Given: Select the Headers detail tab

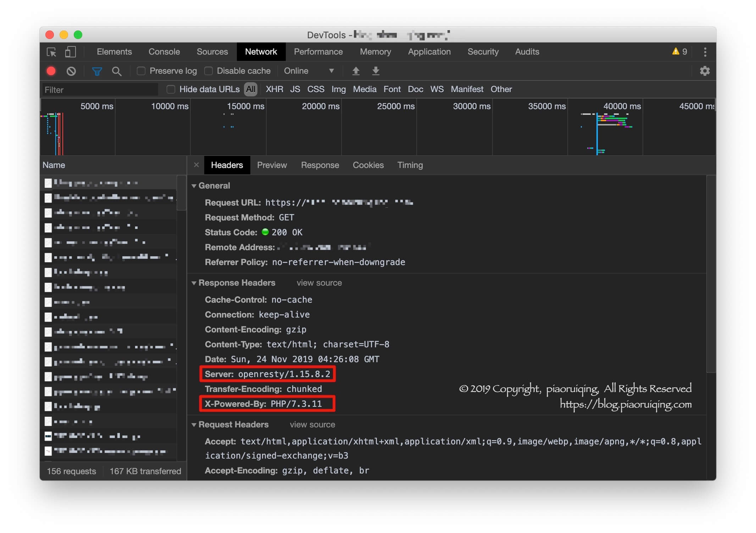Looking at the screenshot, I should [x=227, y=165].
